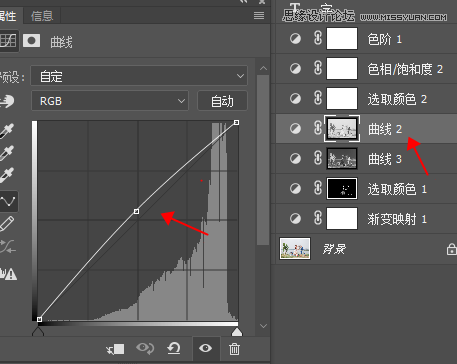
Task: Pick the white point eyedropper
Action: pyautogui.click(x=7, y=175)
